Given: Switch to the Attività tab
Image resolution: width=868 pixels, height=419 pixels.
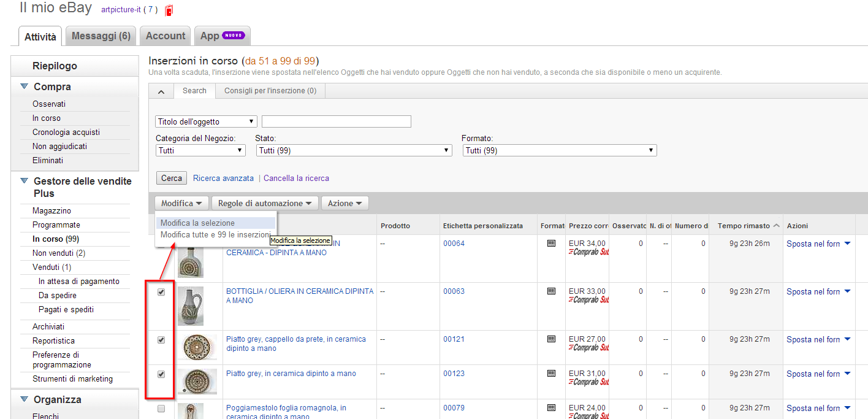Looking at the screenshot, I should coord(40,36).
